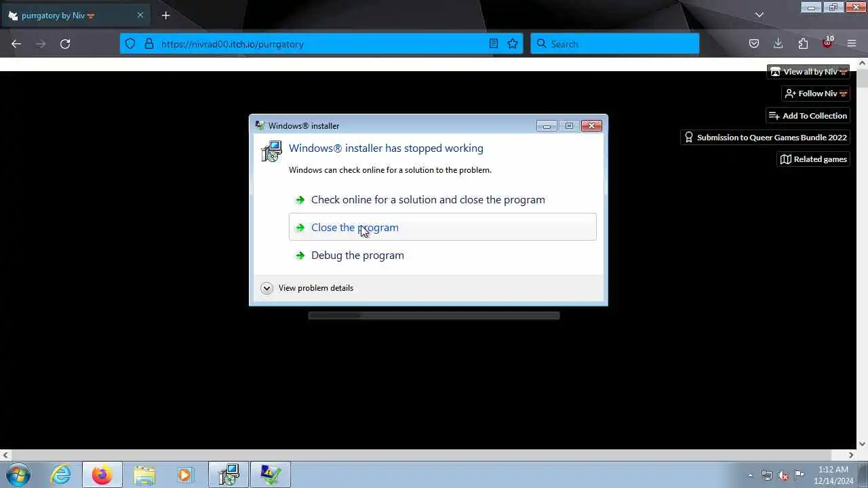Image resolution: width=868 pixels, height=488 pixels.
Task: Open the list all tabs dropdown
Action: point(759,15)
